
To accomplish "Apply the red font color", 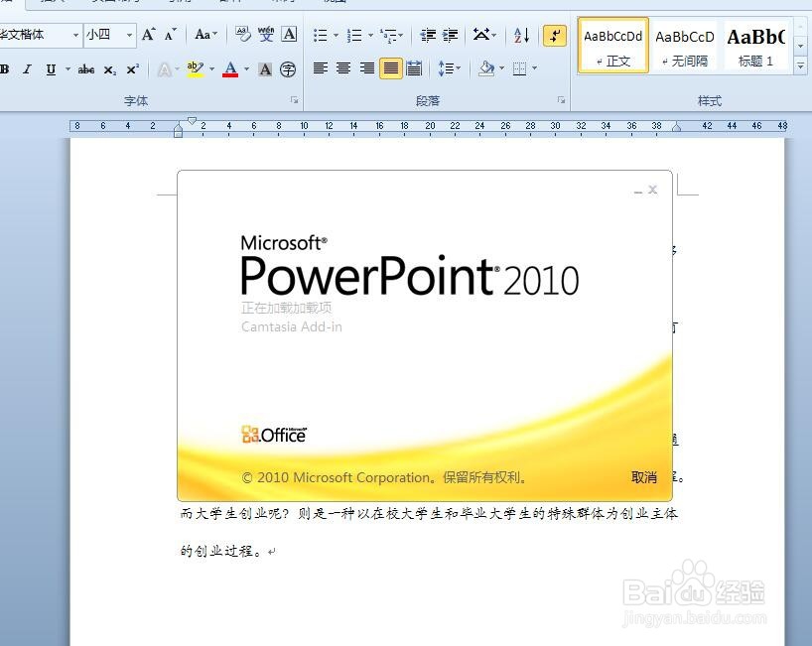I will tap(230, 68).
